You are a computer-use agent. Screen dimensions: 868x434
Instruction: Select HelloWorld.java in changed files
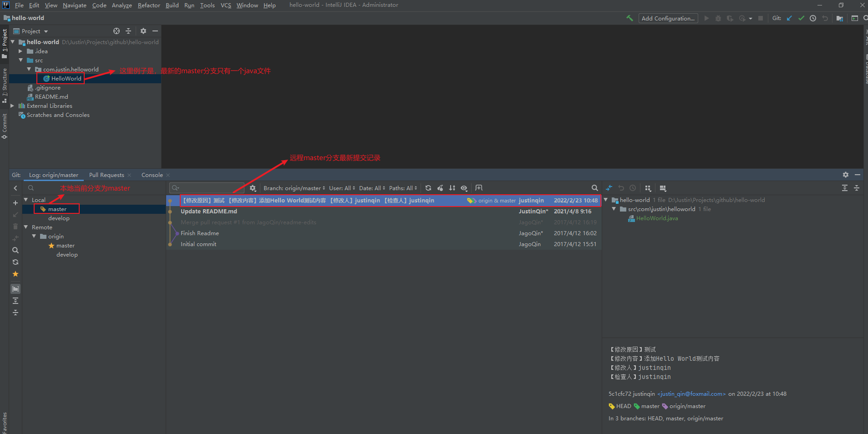click(x=657, y=218)
